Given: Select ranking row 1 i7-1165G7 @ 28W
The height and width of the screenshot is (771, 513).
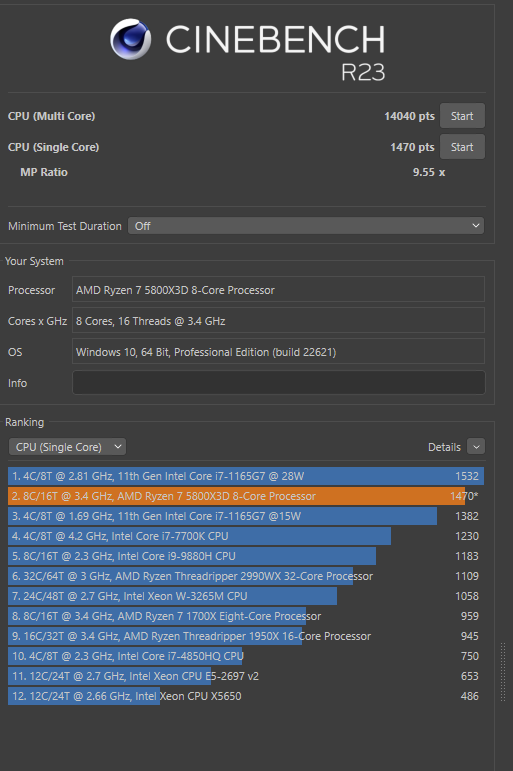Looking at the screenshot, I should coord(246,476).
